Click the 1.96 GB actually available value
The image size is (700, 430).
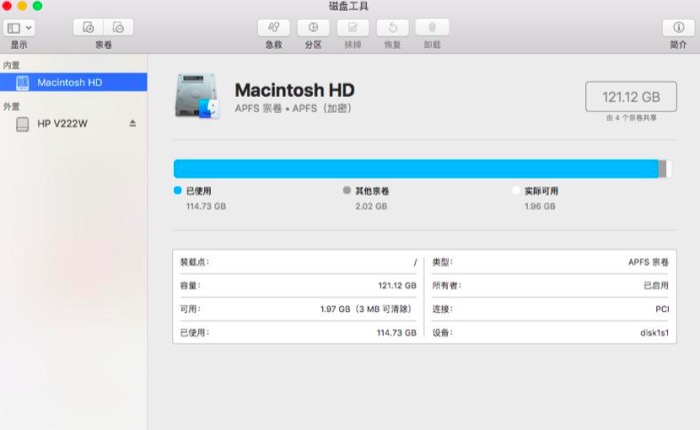tap(540, 206)
